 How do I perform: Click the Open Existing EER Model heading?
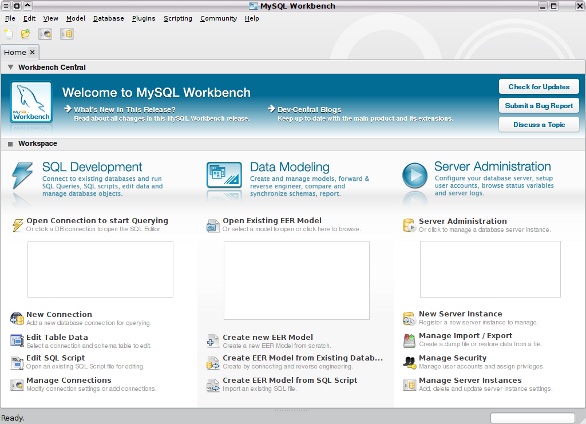[x=272, y=221]
